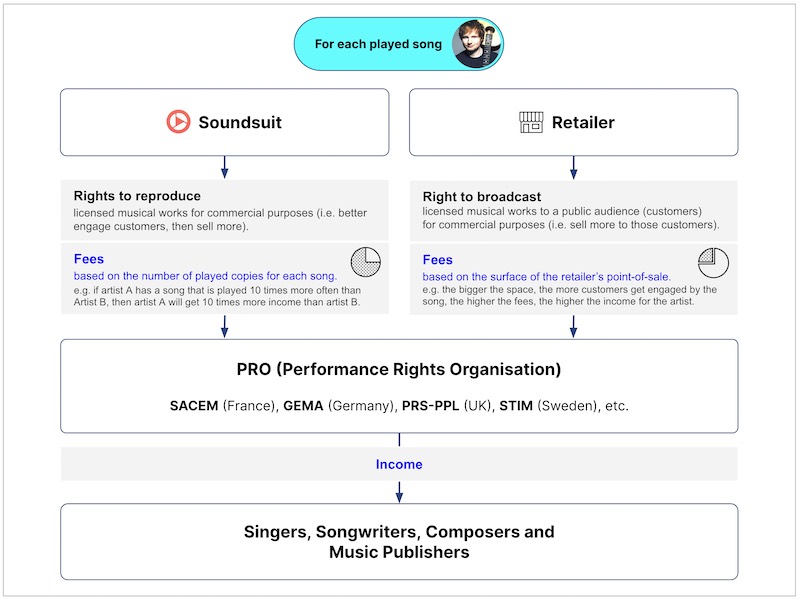800x601 pixels.
Task: Click the arrow pointing down from Income
Action: tap(399, 490)
